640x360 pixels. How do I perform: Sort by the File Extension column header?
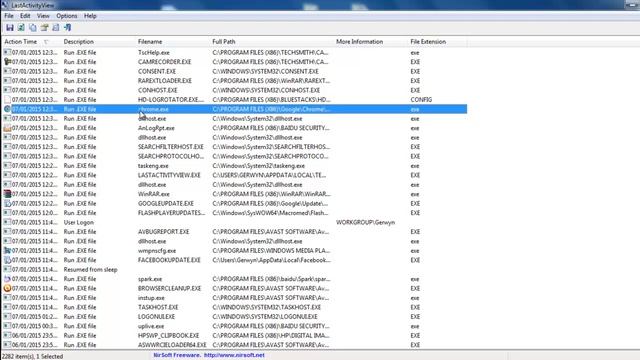(438, 42)
